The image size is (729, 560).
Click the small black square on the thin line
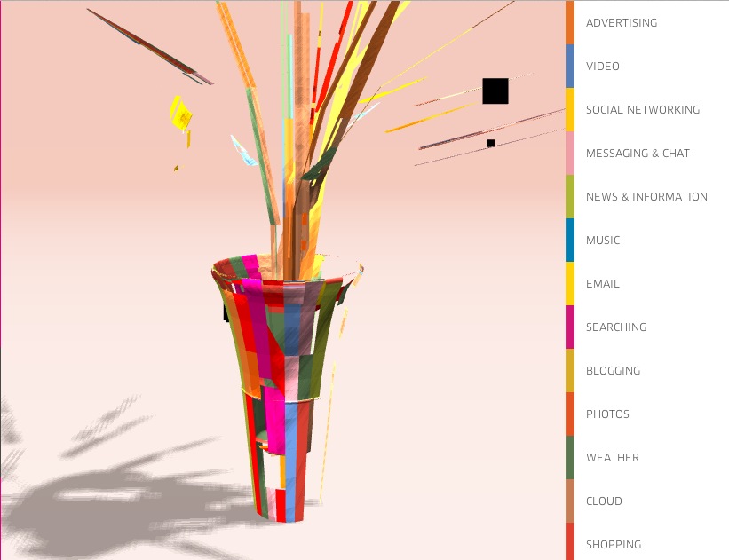(x=490, y=143)
